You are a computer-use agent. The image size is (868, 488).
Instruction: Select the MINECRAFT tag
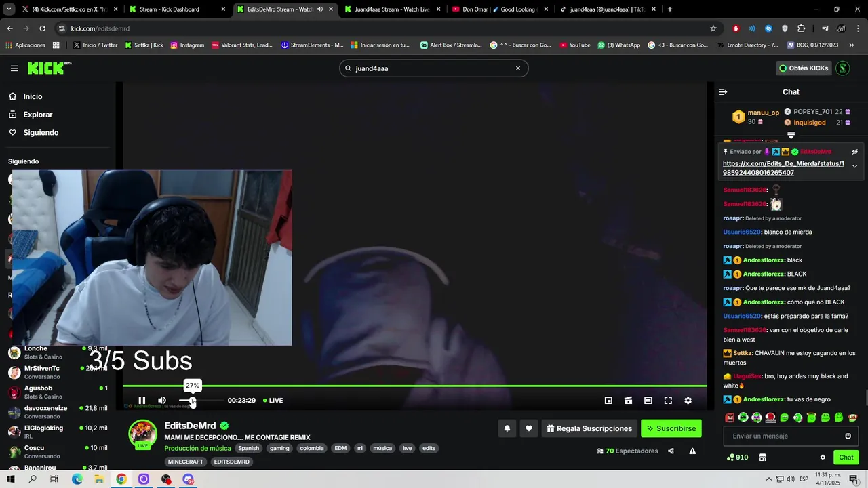tap(186, 462)
